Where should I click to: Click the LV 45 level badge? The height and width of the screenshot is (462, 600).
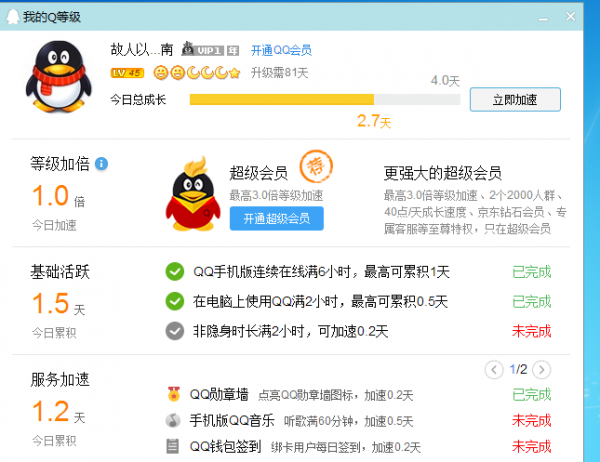(x=127, y=73)
